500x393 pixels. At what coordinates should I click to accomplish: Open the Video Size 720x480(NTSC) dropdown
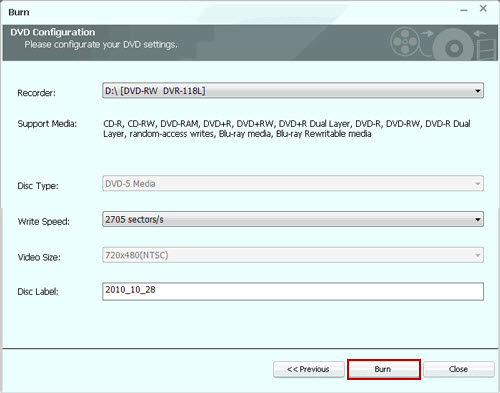293,255
